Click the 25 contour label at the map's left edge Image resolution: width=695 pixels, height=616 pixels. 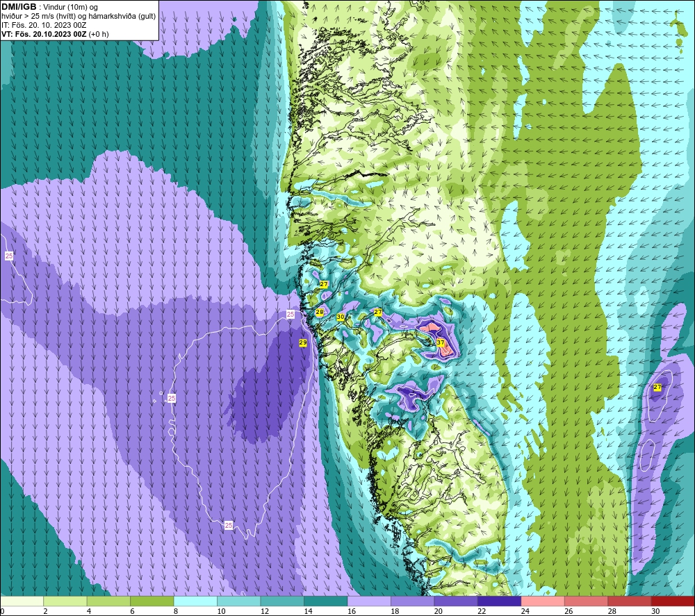click(9, 256)
